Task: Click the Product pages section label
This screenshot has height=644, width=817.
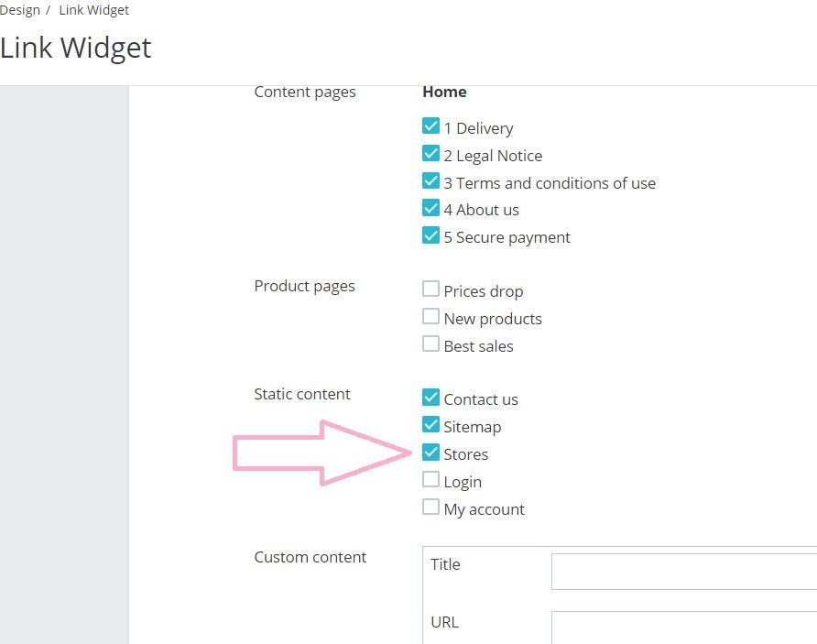Action: tap(304, 286)
